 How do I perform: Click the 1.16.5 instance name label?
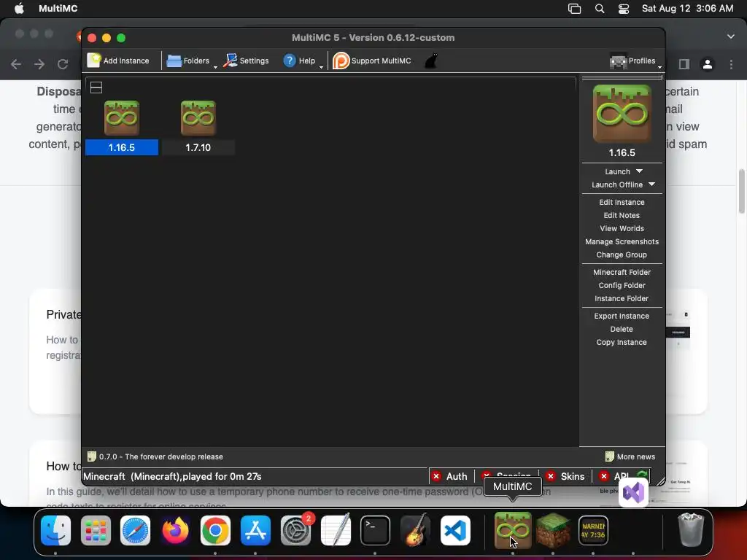[x=122, y=147]
